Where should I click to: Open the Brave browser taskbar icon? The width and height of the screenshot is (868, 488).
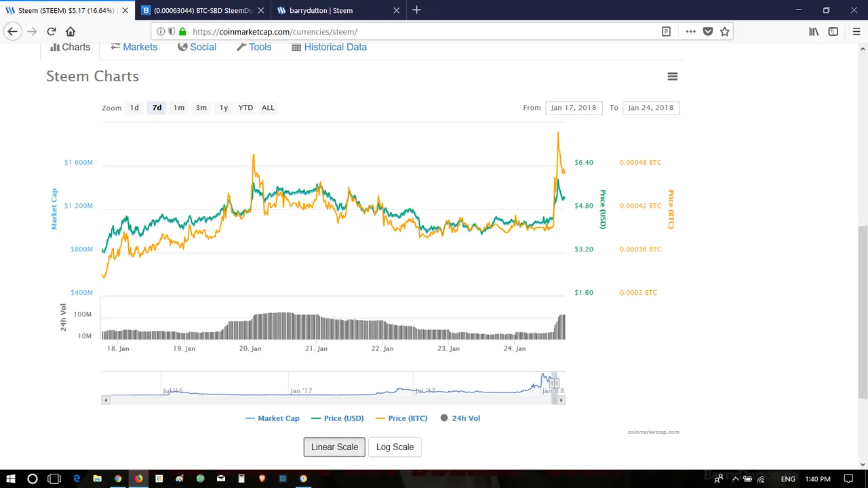[262, 479]
